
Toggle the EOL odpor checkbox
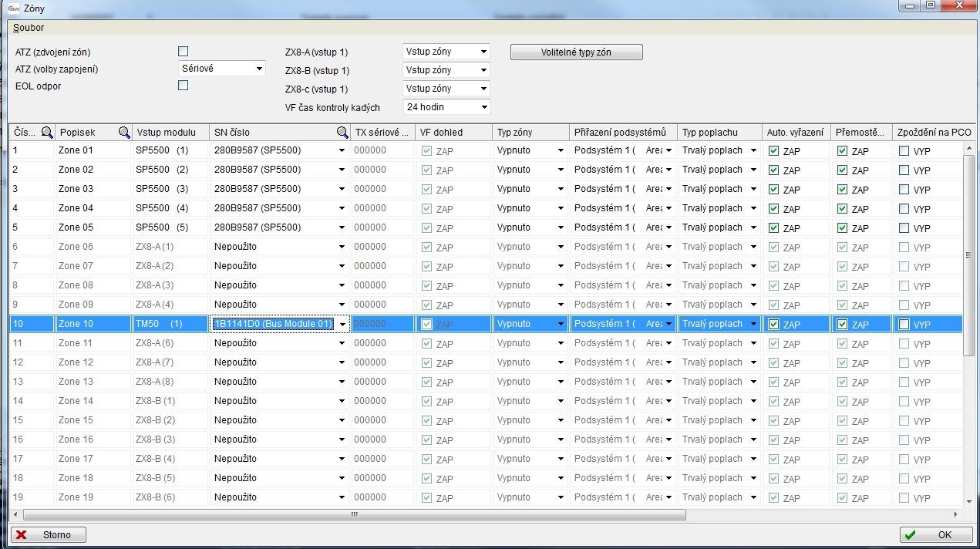point(183,86)
